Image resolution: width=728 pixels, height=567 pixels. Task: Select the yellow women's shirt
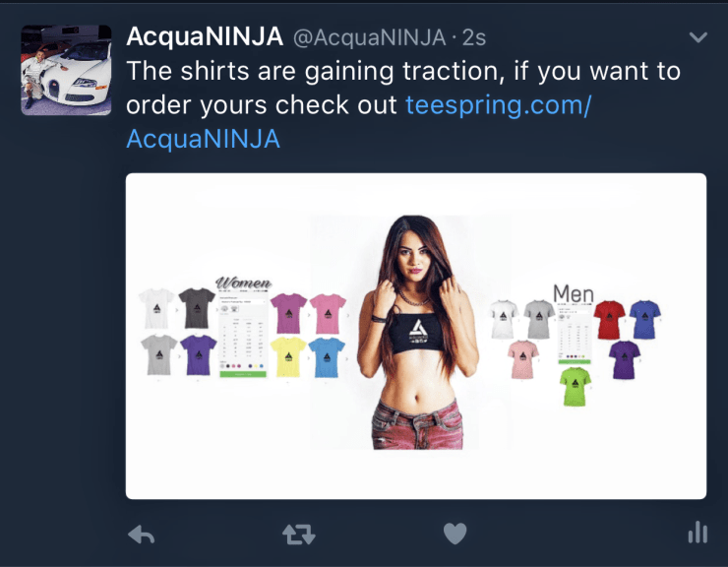(x=288, y=356)
